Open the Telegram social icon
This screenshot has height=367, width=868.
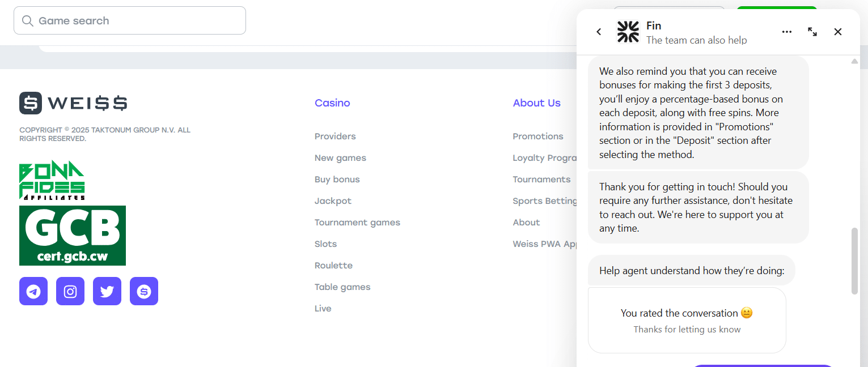click(x=33, y=291)
